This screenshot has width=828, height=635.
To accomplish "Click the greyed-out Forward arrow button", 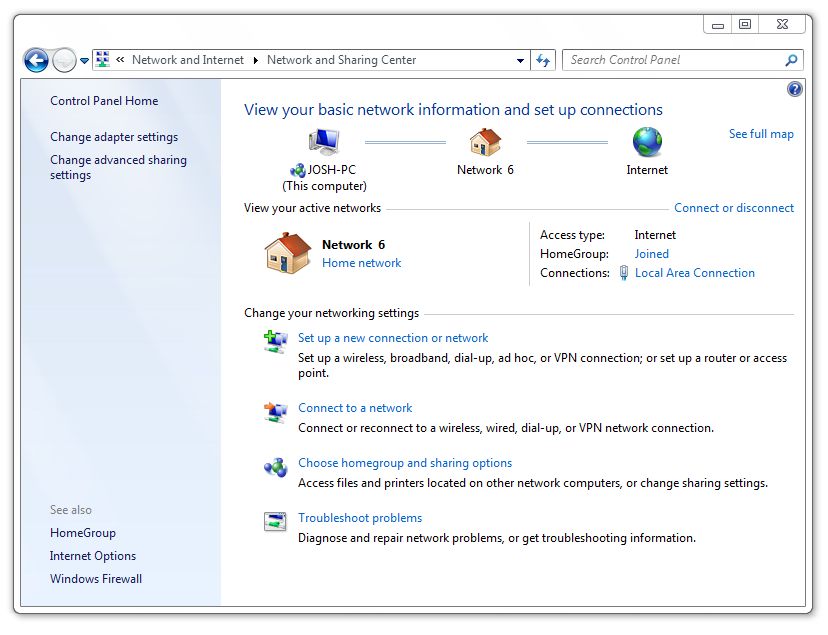I will tap(64, 60).
